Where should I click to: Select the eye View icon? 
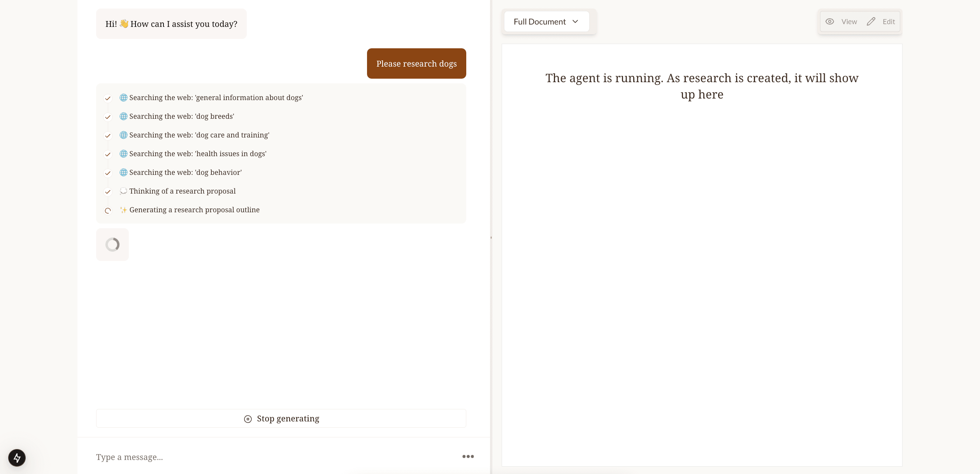[x=830, y=21]
